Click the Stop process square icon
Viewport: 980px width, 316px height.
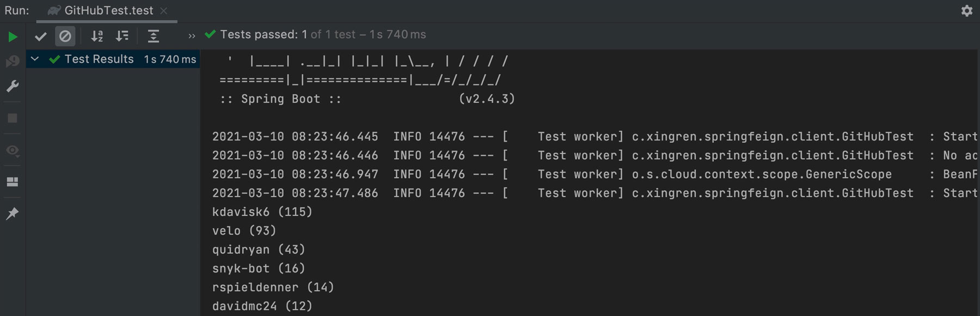tap(13, 118)
